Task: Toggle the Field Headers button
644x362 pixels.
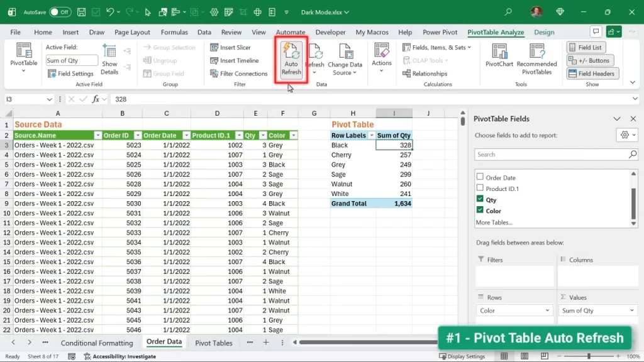Action: coord(592,74)
